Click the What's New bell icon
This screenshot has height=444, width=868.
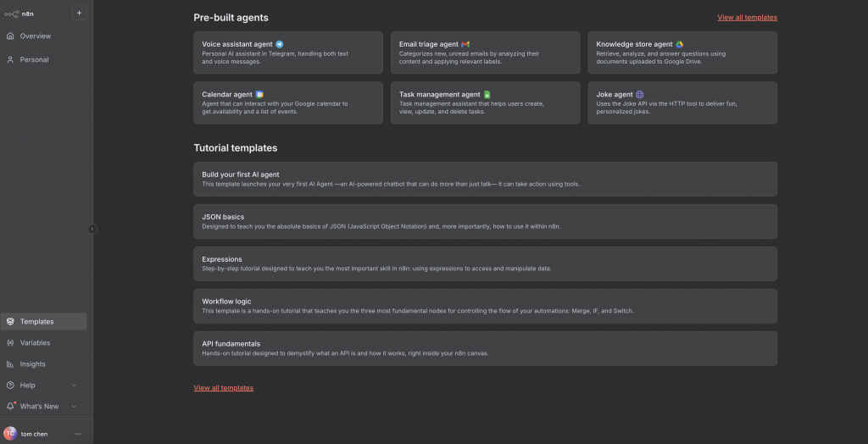click(10, 407)
